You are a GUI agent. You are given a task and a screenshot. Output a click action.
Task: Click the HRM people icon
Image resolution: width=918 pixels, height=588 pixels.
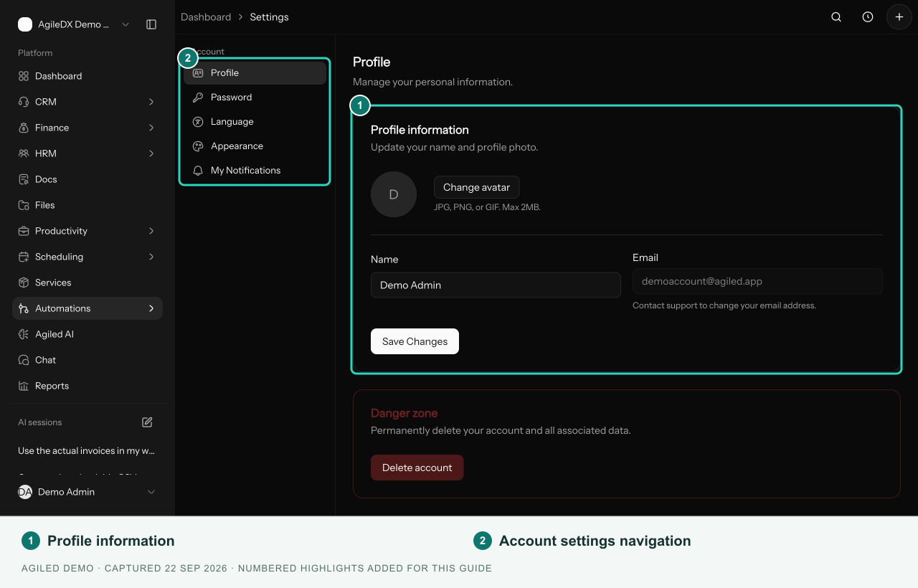(24, 153)
